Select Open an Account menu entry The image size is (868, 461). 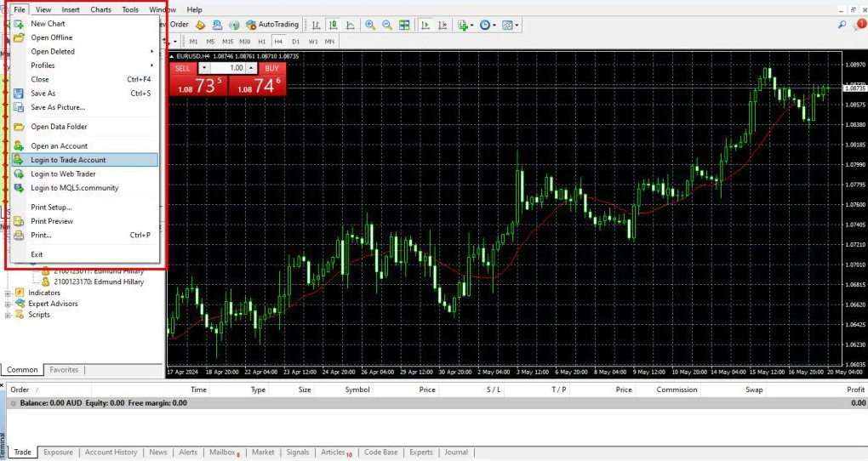85,146
